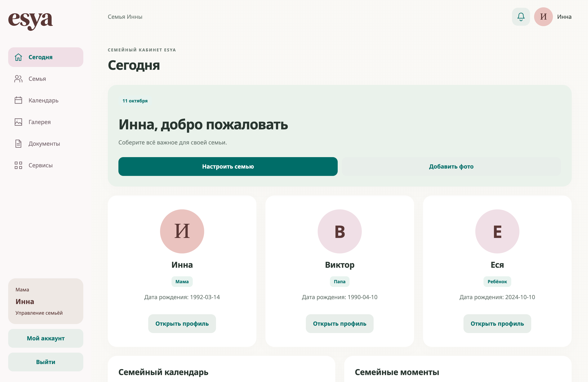The image size is (588, 382).
Task: Open notifications bell icon
Action: (521, 17)
